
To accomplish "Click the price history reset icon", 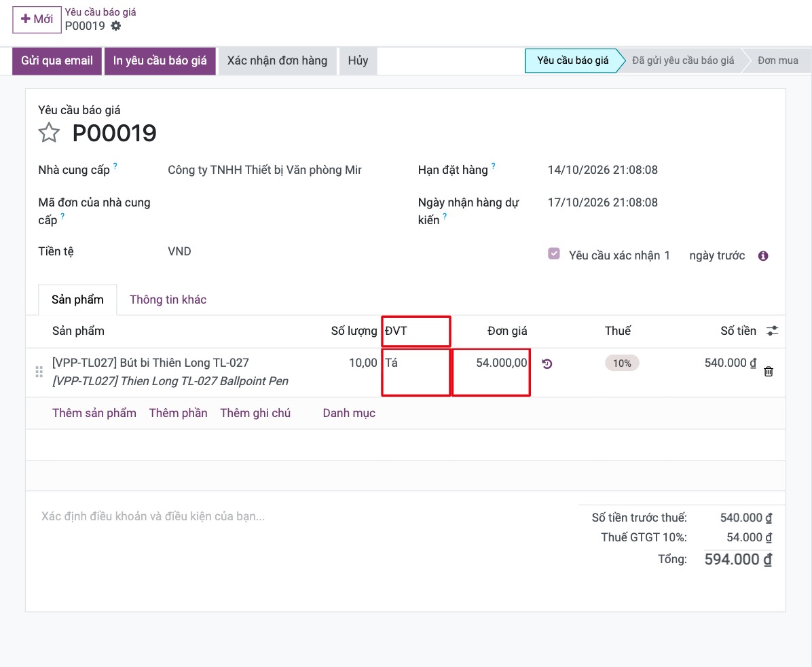I will tap(547, 364).
